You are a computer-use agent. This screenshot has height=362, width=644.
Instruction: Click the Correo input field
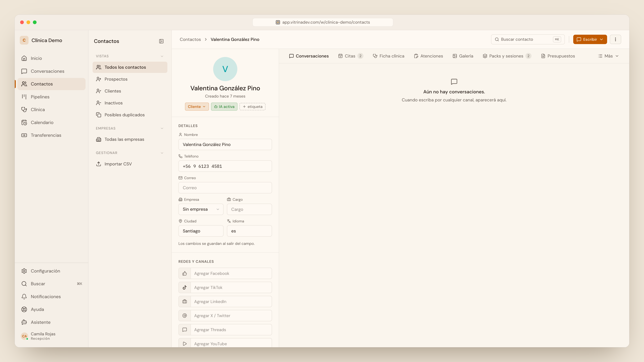pyautogui.click(x=225, y=188)
